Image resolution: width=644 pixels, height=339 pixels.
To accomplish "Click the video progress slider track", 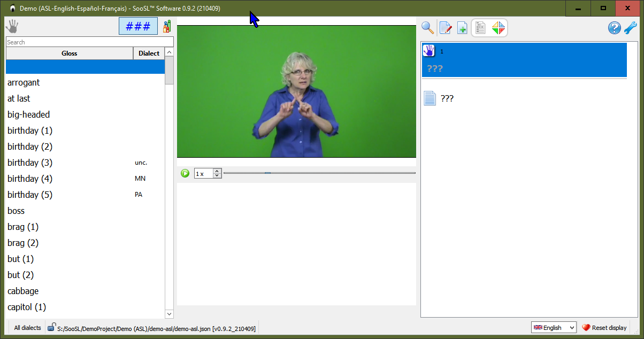I will pyautogui.click(x=319, y=173).
